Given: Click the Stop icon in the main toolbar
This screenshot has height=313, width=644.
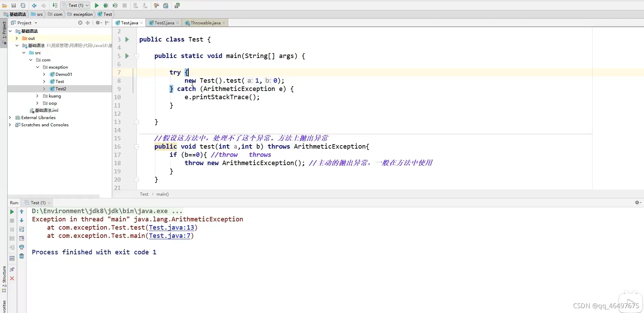Looking at the screenshot, I should pos(125,5).
